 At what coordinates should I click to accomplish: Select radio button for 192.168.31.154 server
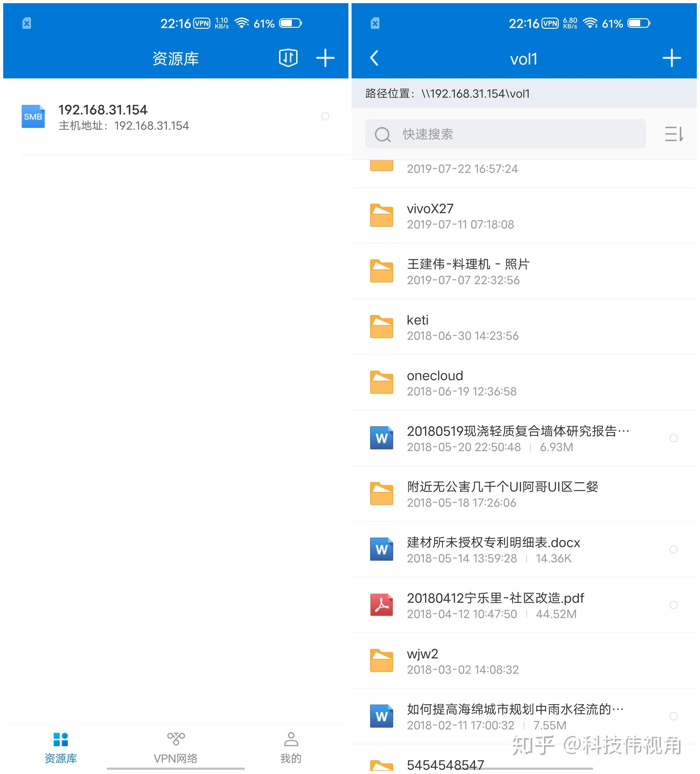(325, 116)
